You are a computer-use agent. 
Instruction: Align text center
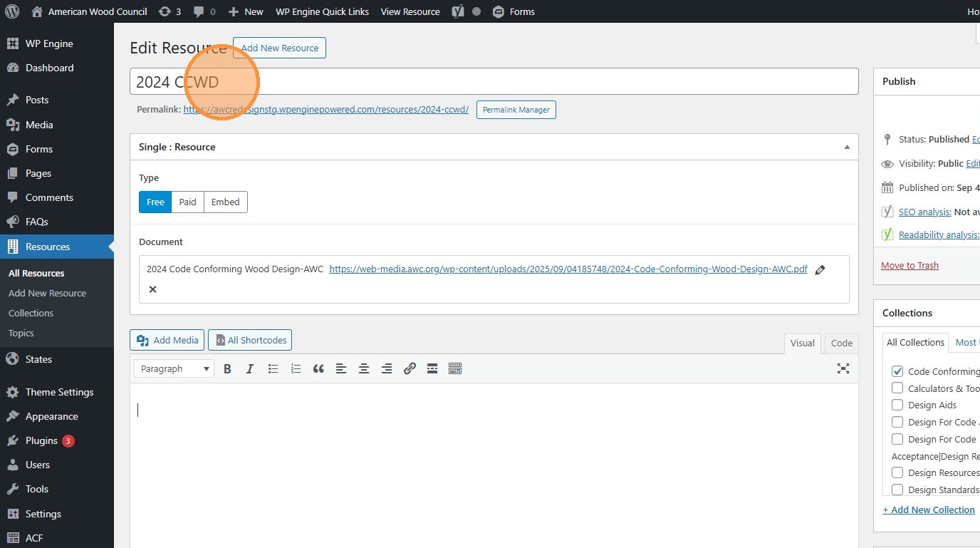click(x=364, y=368)
